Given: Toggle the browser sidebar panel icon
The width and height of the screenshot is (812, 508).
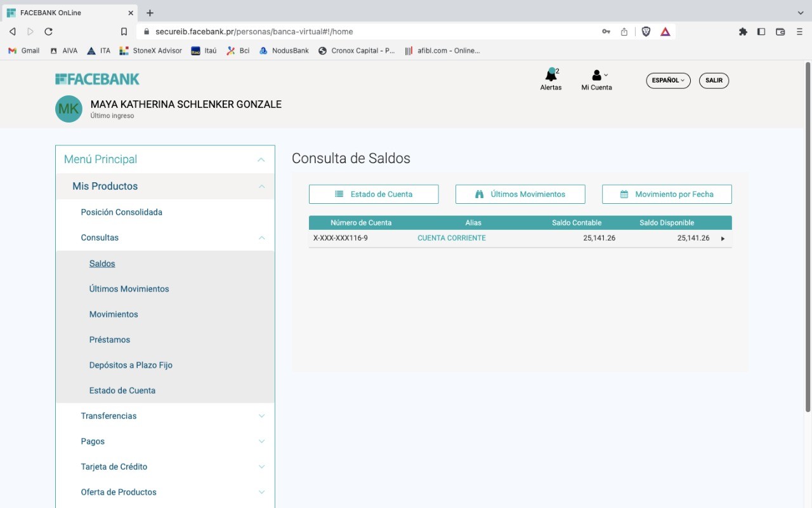Looking at the screenshot, I should [761, 32].
